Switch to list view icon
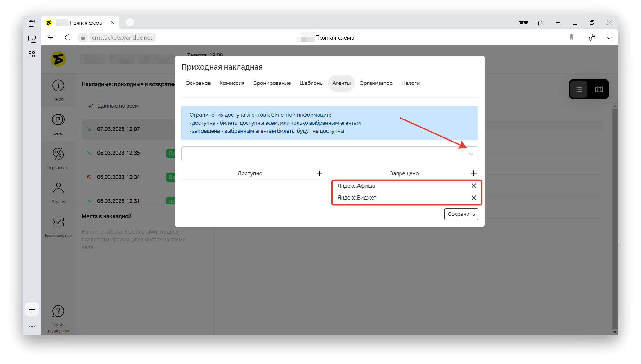The width and height of the screenshot is (641, 364). point(579,89)
